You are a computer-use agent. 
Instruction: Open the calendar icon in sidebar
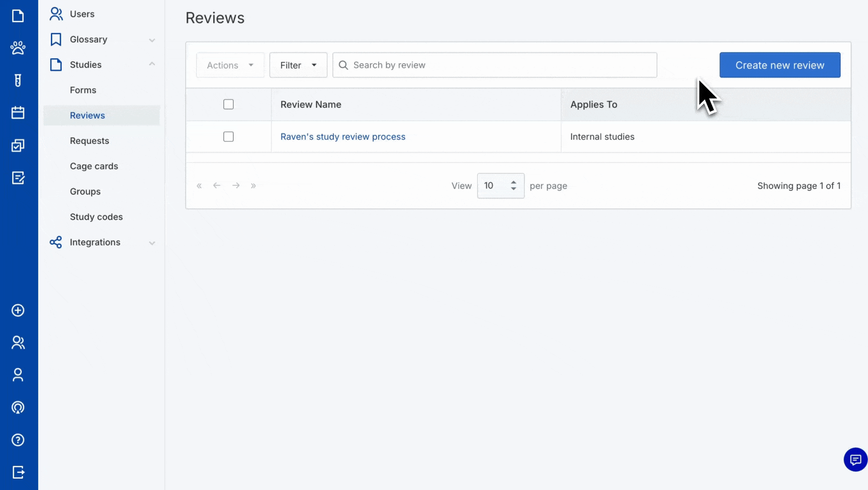point(18,113)
